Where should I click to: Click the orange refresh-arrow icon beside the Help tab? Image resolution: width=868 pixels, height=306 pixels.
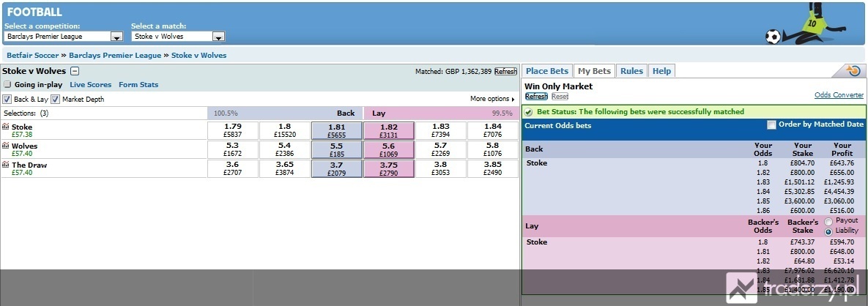point(853,70)
